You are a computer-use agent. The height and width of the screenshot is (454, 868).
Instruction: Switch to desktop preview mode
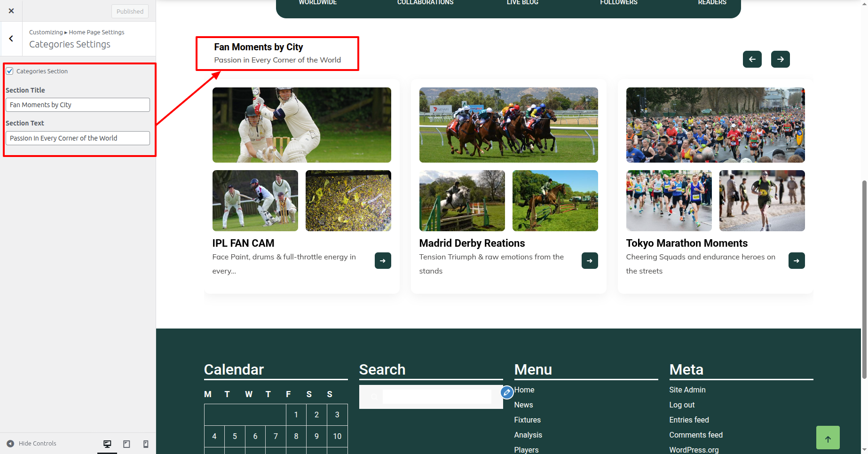pyautogui.click(x=107, y=444)
